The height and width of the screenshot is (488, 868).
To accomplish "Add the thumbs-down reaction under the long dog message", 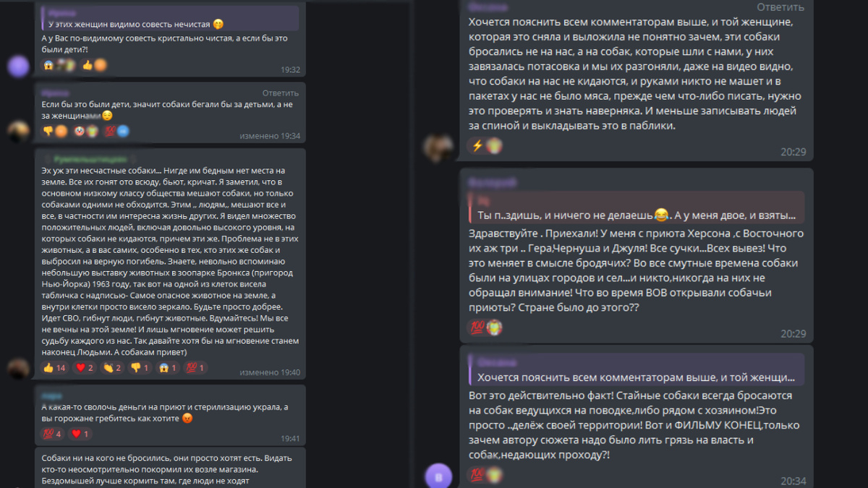I will 139,368.
